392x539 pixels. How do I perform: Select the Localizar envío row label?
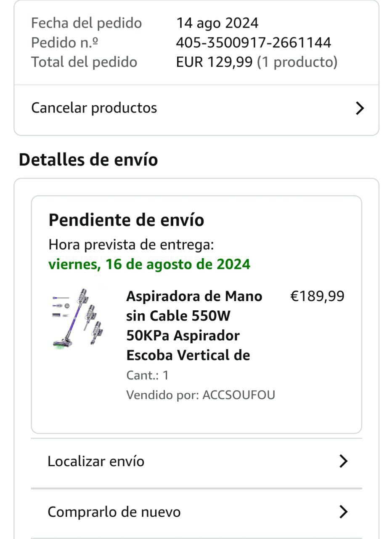click(96, 461)
